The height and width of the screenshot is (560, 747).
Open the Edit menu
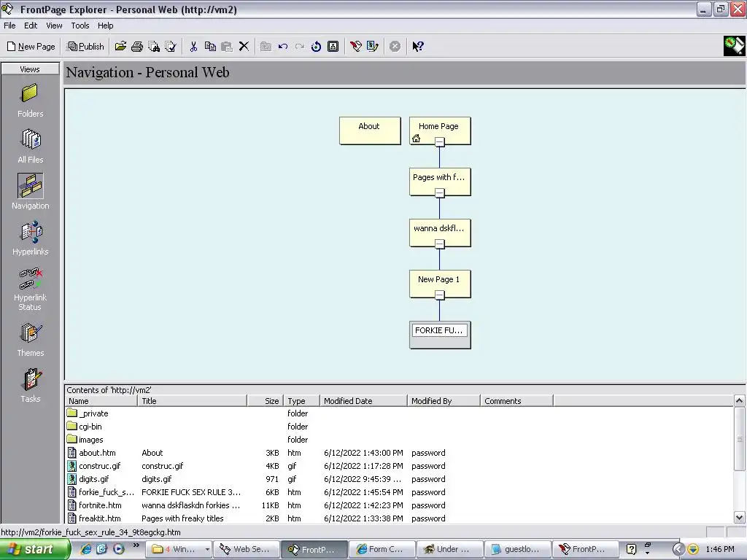coord(31,26)
